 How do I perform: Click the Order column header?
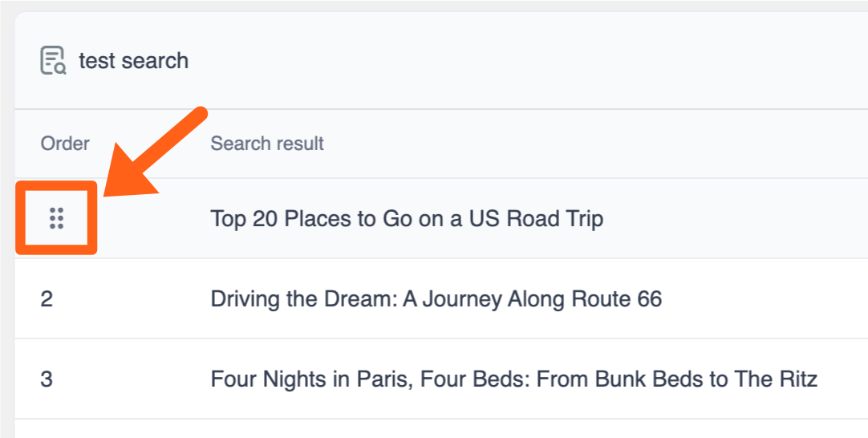[65, 144]
